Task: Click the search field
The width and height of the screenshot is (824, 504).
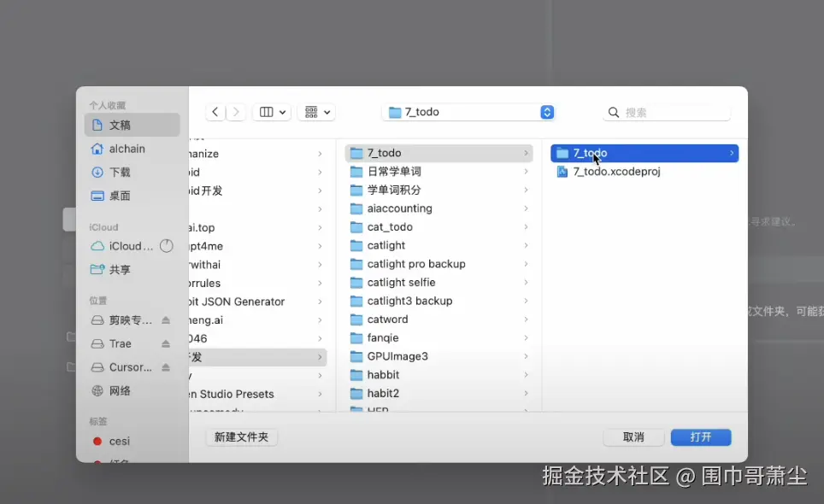Action: pos(667,112)
